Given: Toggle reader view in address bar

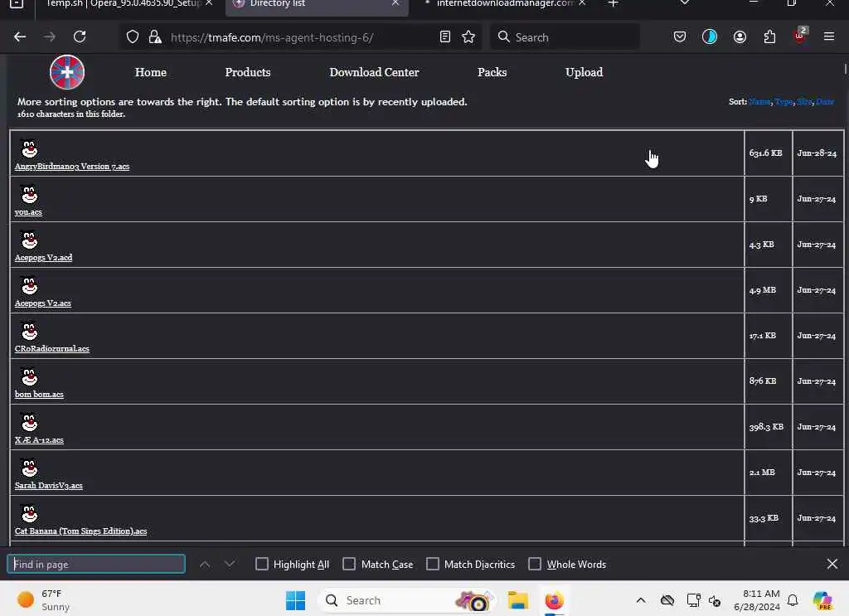Looking at the screenshot, I should [445, 36].
